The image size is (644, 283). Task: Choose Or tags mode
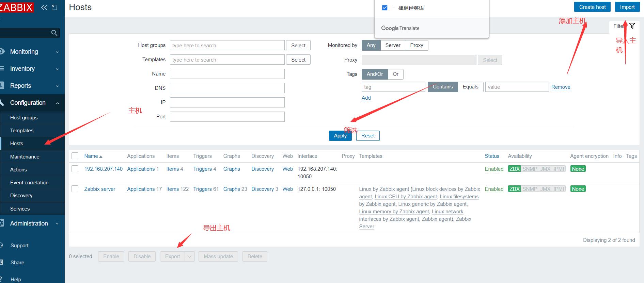tap(395, 74)
